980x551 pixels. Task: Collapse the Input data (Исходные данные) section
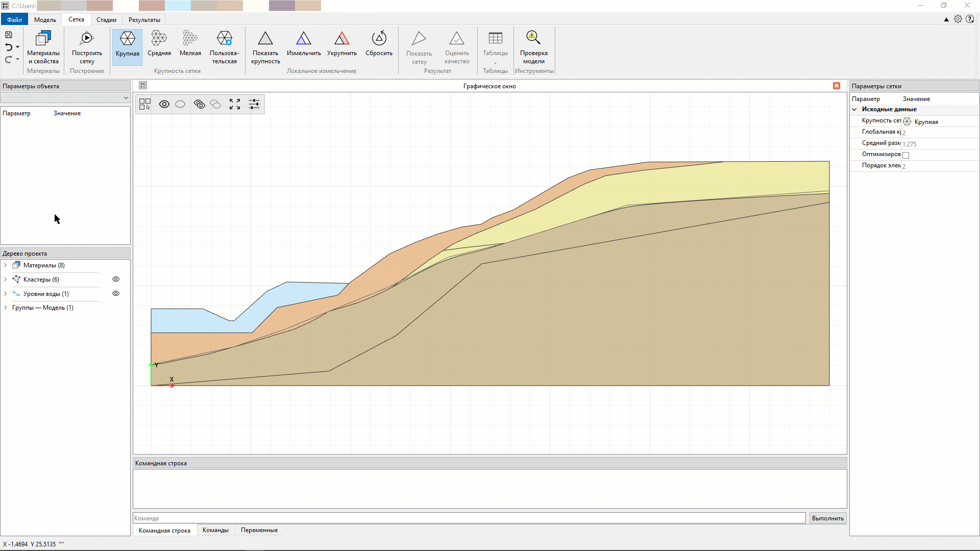pyautogui.click(x=854, y=109)
